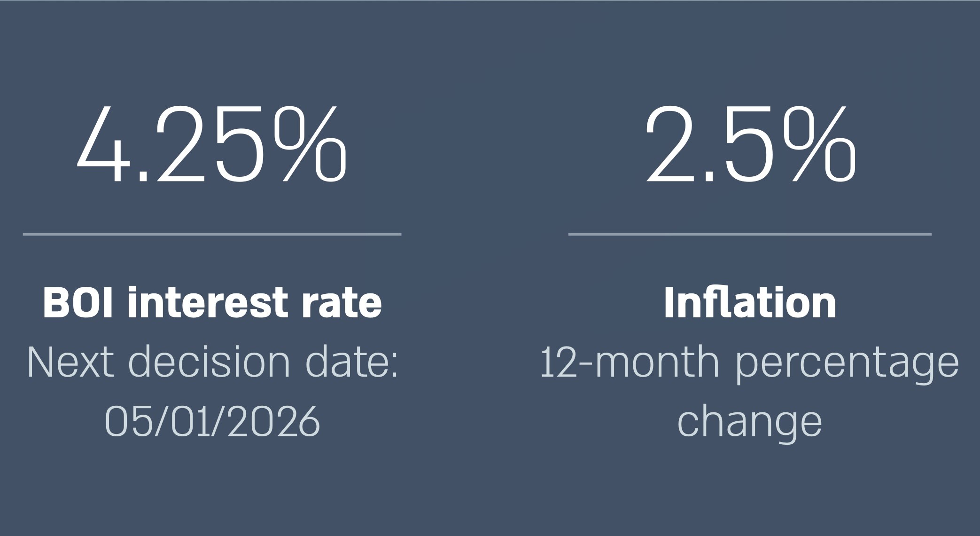Click the divider line under 4.25%

point(212,234)
